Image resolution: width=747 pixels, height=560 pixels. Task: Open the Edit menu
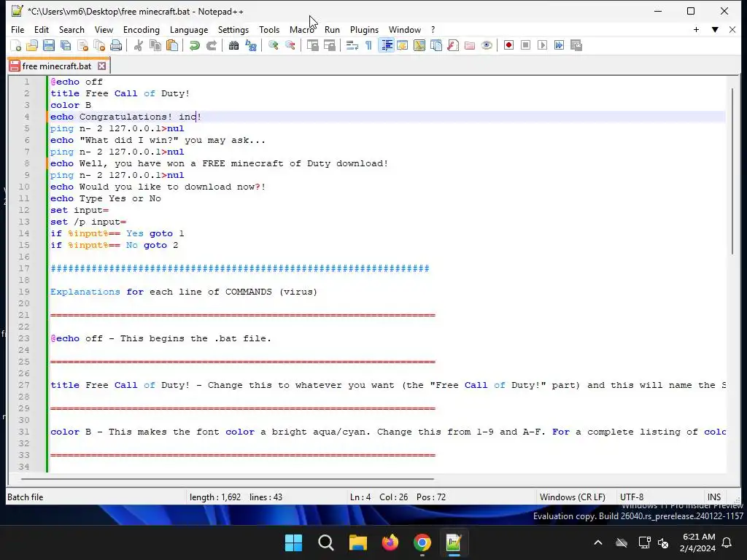pos(42,29)
